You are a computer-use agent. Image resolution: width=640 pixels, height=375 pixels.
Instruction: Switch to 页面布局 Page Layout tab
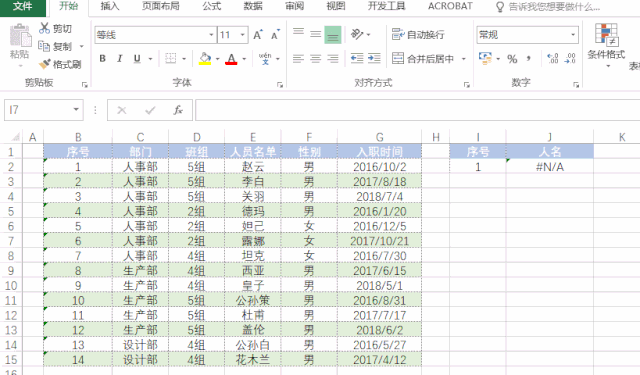[x=160, y=6]
